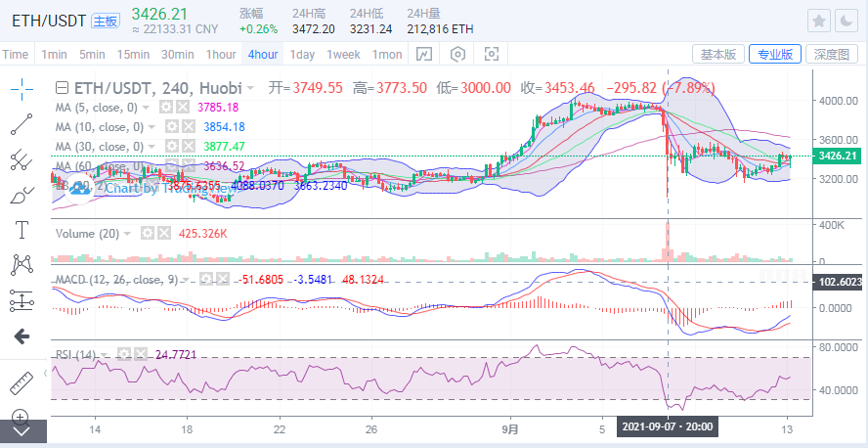Screen dimensions: 868x448
Task: Pick the text annotation tool
Action: tap(22, 230)
